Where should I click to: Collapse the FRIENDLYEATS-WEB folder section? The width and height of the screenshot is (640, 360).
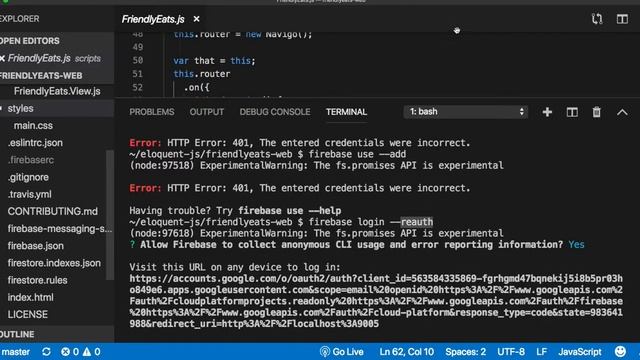pos(41,76)
